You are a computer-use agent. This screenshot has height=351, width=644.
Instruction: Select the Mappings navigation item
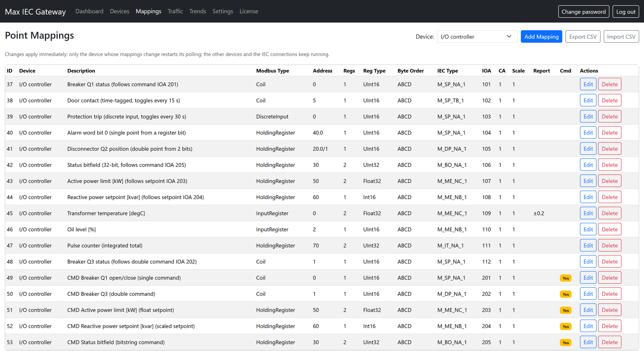pos(149,11)
